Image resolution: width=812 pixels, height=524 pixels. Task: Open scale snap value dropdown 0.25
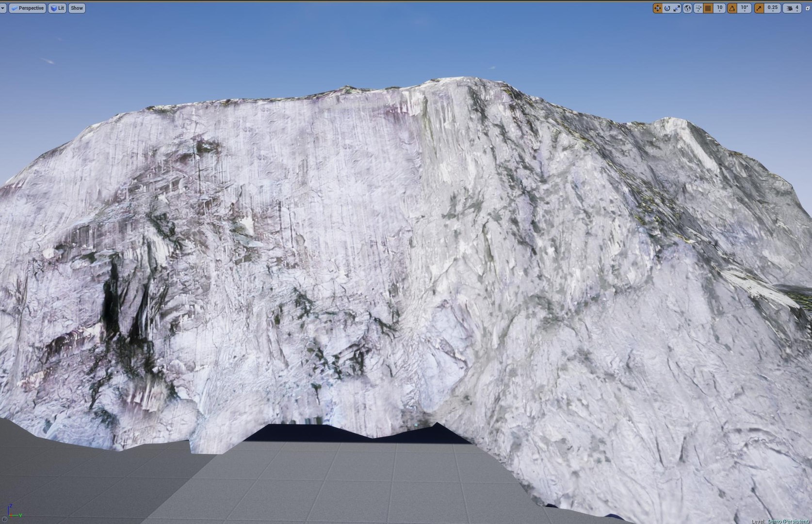pos(773,8)
